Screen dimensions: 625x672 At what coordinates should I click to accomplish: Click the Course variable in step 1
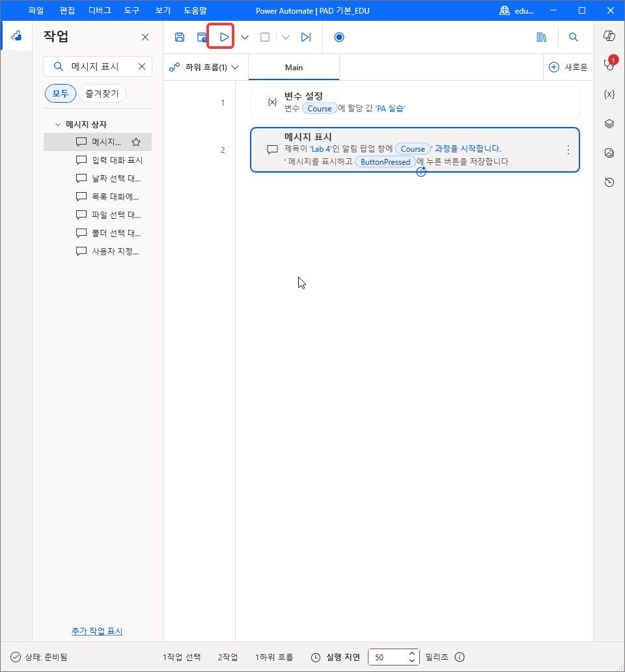(320, 109)
